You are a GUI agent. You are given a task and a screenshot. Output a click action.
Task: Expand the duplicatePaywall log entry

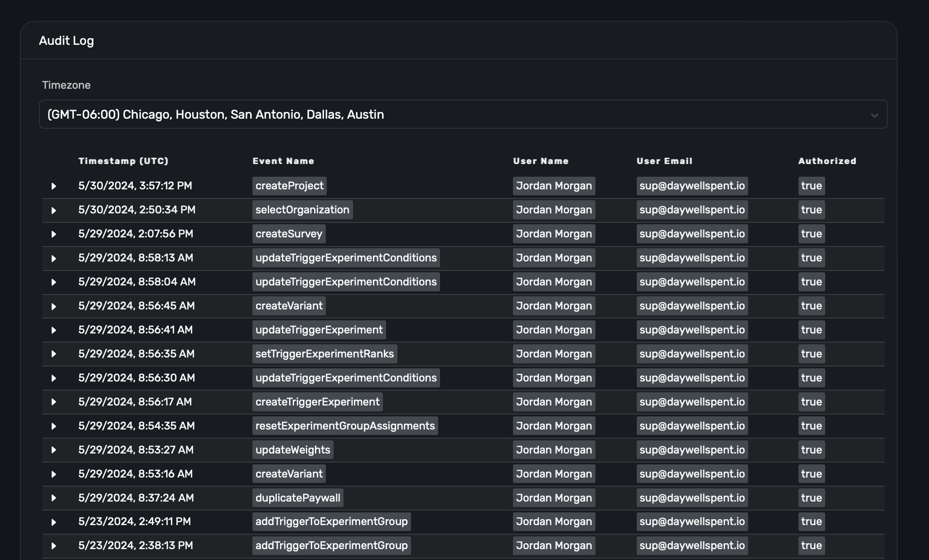tap(53, 498)
